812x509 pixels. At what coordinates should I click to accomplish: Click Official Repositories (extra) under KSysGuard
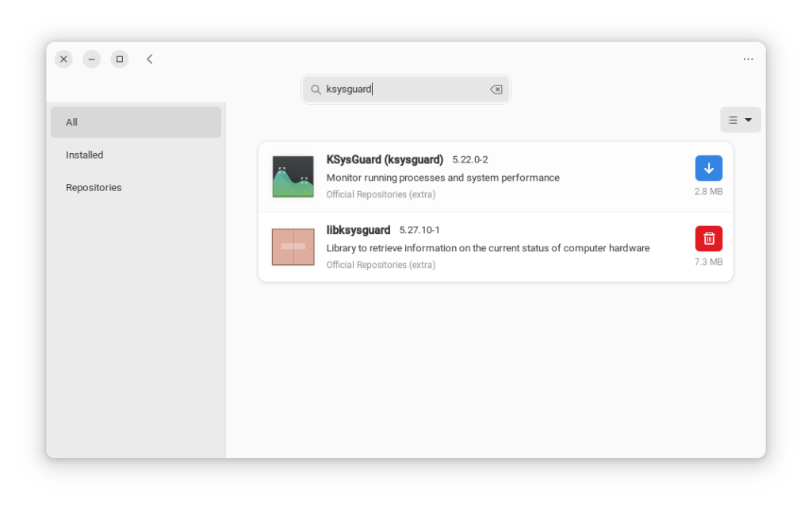point(381,195)
